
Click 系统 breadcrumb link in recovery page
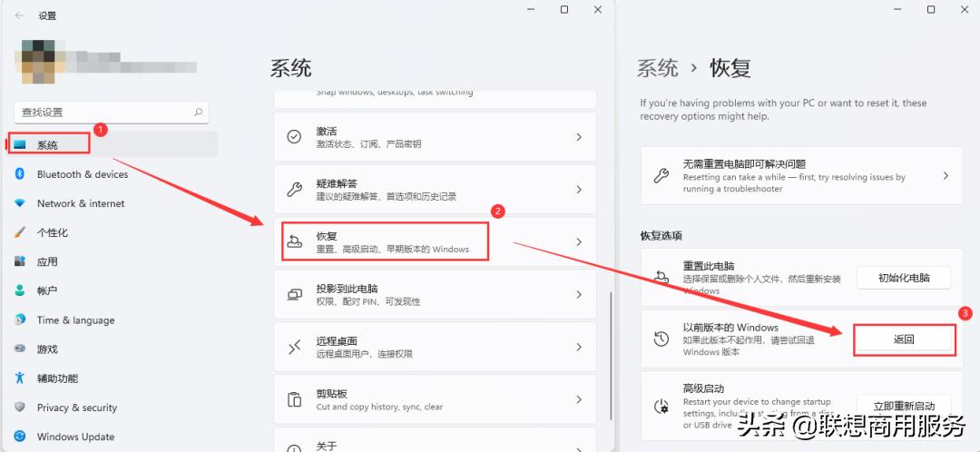(658, 67)
